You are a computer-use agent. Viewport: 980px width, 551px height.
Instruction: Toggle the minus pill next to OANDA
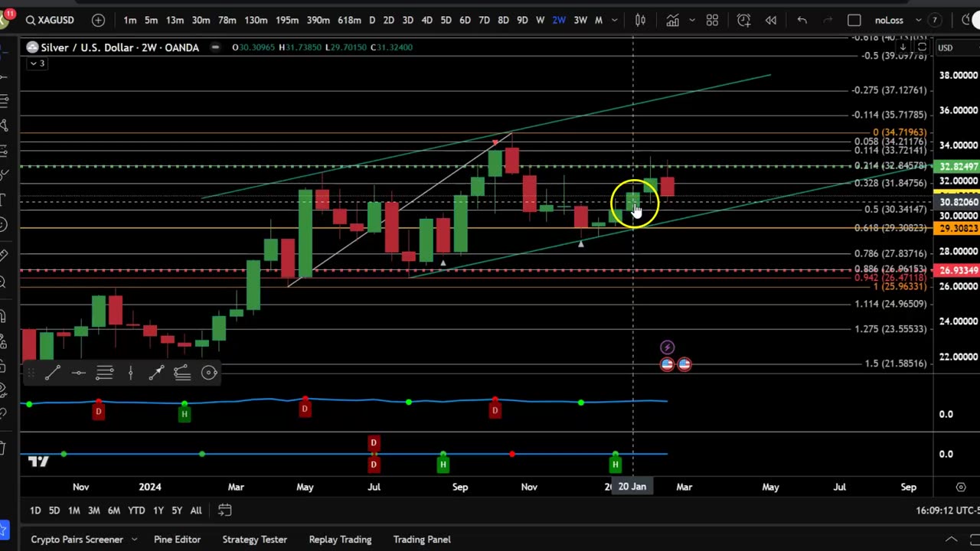click(215, 47)
